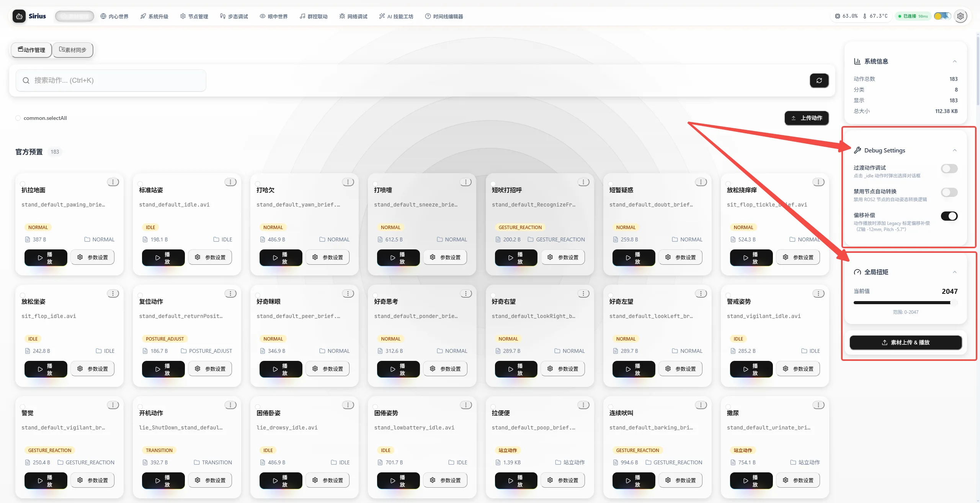Click the Debug Settings wrench icon
The height and width of the screenshot is (503, 980).
(857, 150)
